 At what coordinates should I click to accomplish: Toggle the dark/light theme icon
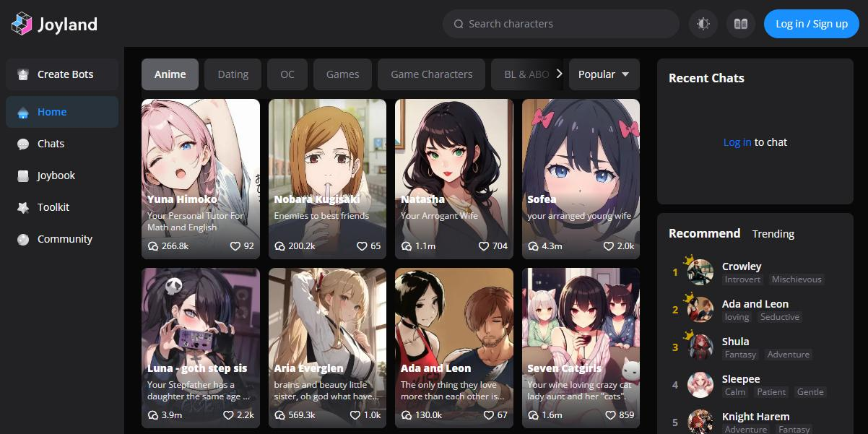[703, 24]
